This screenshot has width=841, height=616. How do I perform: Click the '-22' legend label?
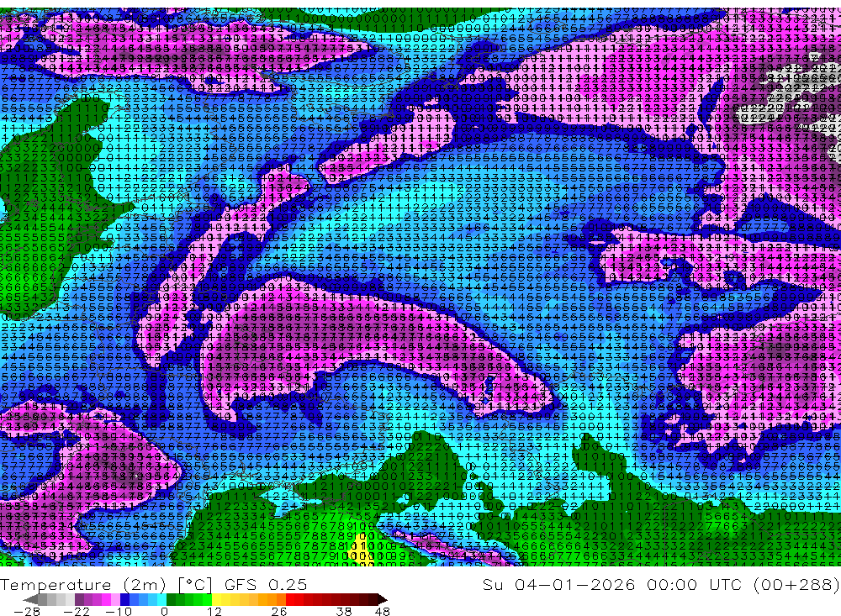point(77,612)
